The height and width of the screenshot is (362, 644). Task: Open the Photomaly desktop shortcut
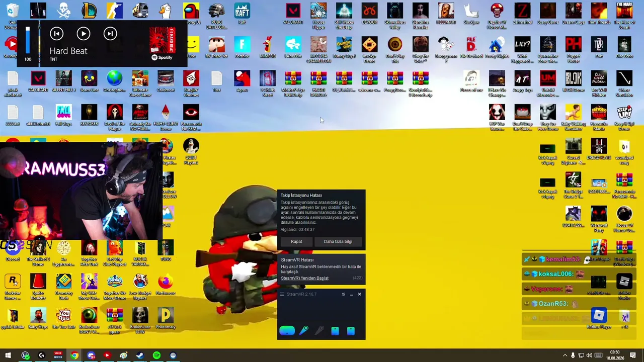[166, 318]
